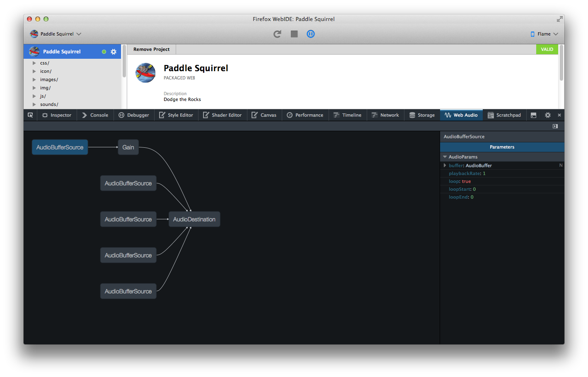Open developer toolbox options gear
Image resolution: width=588 pixels, height=377 pixels.
[x=548, y=115]
